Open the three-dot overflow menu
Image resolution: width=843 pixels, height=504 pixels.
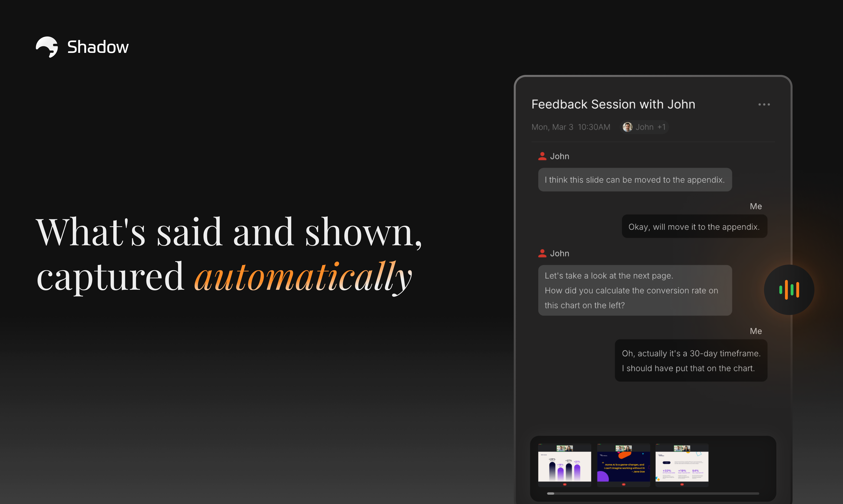pos(764,104)
